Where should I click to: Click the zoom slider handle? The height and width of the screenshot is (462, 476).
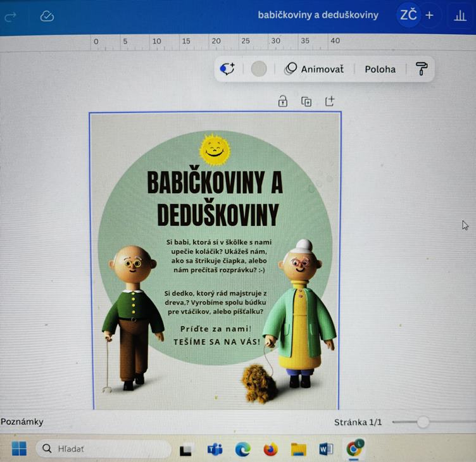(x=423, y=422)
